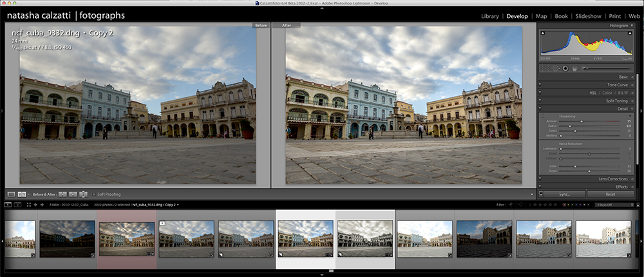
Task: Toggle Effects panel on/off switch
Action: pos(540,187)
